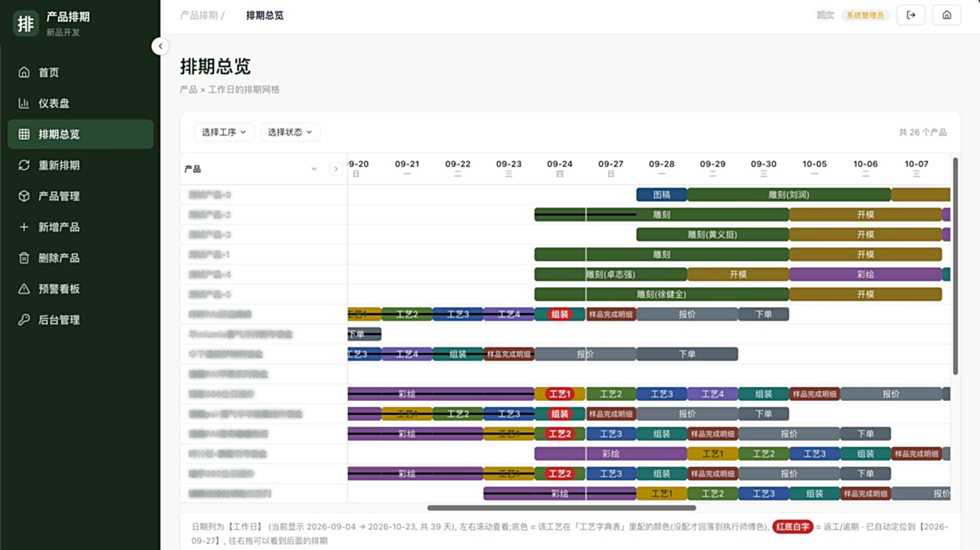Click the vertical scrollbar thumb of the grid
This screenshot has width=980, height=550.
[x=956, y=266]
